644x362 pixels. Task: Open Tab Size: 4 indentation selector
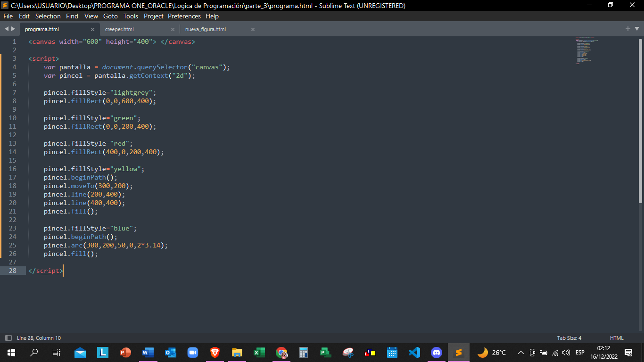[569, 338]
